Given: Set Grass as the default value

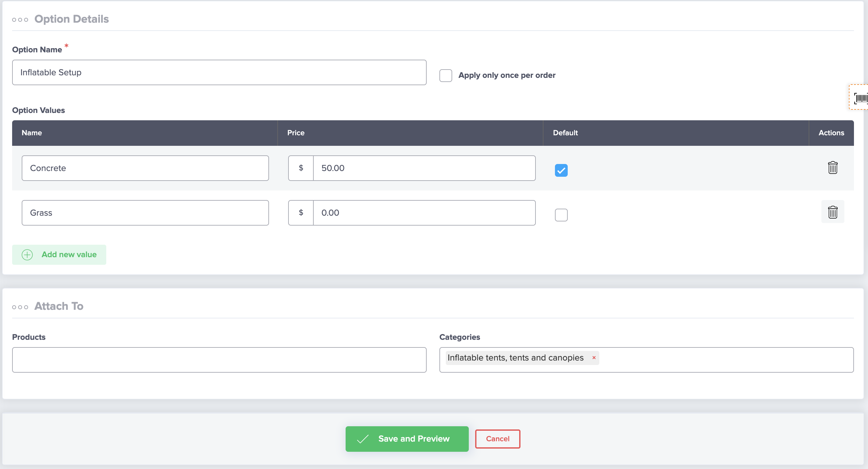Looking at the screenshot, I should tap(561, 215).
